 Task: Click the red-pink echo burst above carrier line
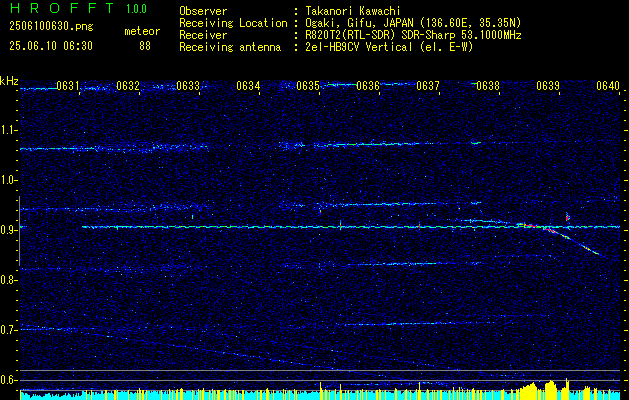click(567, 217)
